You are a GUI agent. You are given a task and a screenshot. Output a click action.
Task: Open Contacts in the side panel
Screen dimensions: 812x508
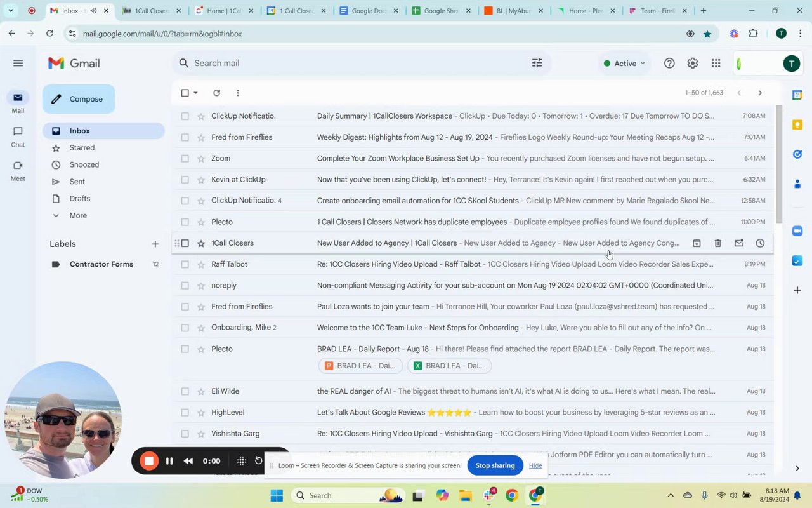[x=797, y=184]
